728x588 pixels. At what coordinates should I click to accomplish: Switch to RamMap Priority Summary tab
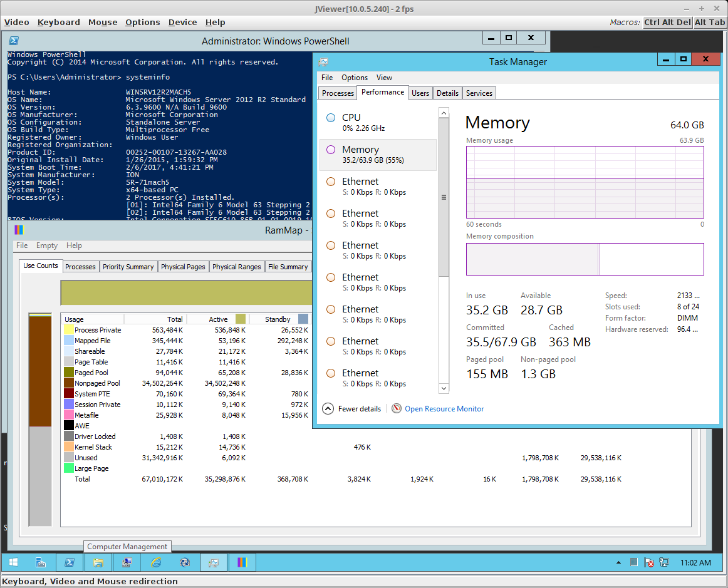pyautogui.click(x=128, y=267)
